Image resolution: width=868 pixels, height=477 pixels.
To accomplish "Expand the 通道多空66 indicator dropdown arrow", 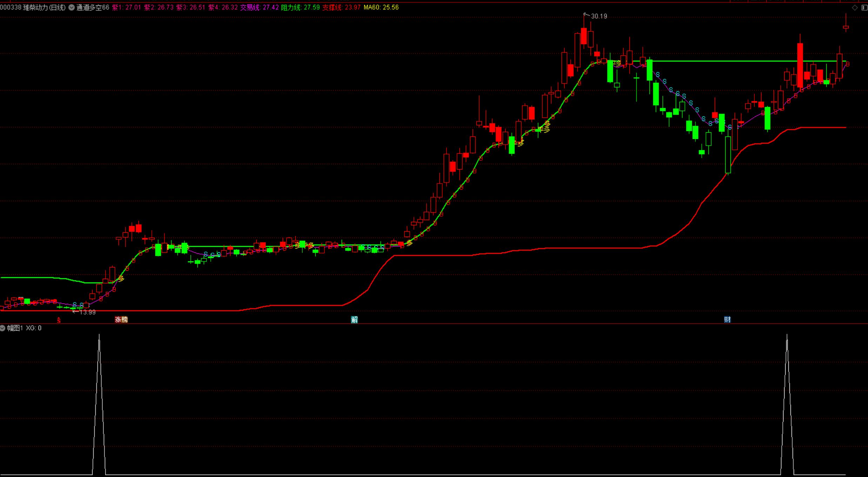I will coord(72,7).
